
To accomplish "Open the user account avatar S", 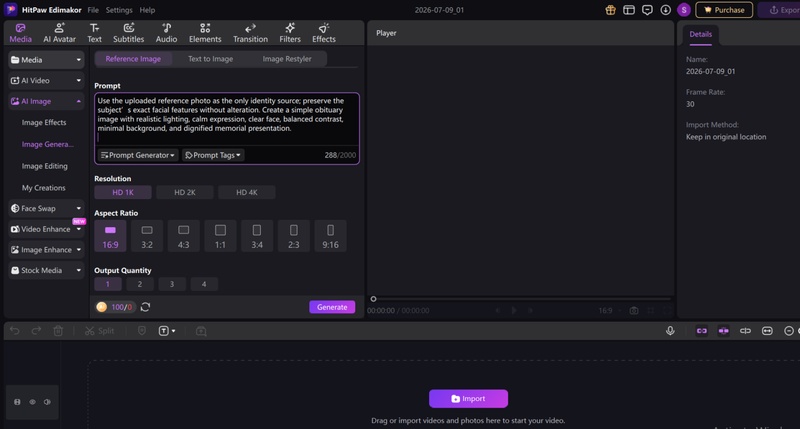I will click(684, 10).
